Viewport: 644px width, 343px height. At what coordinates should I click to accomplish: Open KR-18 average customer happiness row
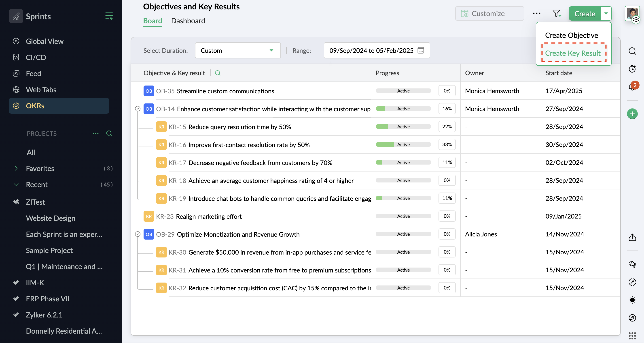271,181
